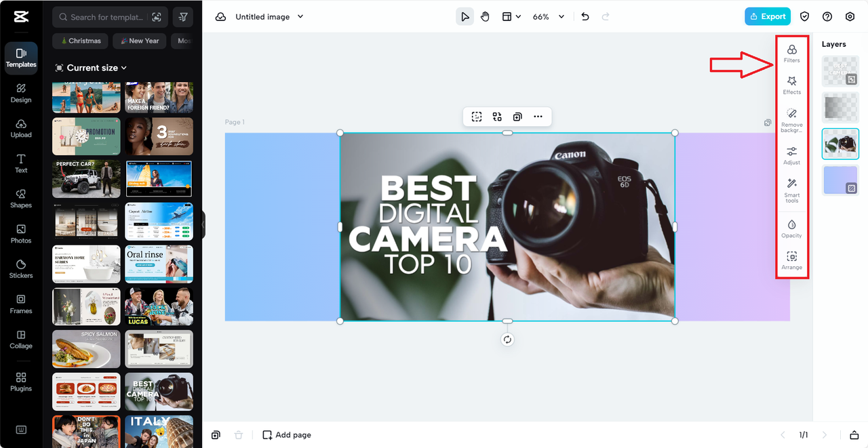Open the Frames panel
Image resolution: width=868 pixels, height=448 pixels.
21,304
